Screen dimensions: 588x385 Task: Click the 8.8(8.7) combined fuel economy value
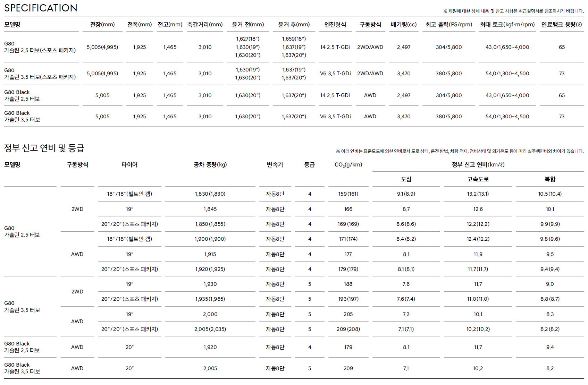[550, 299]
